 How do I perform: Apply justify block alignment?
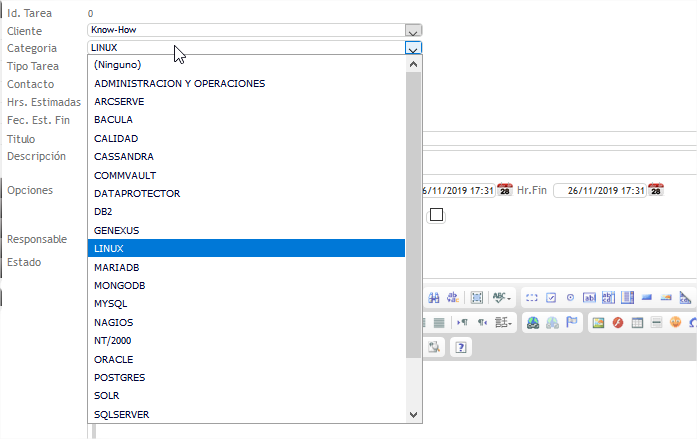[x=439, y=323]
